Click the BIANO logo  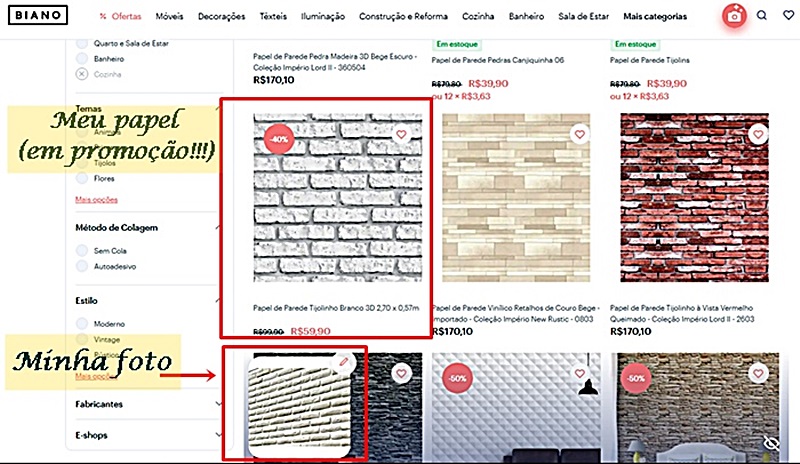(38, 15)
